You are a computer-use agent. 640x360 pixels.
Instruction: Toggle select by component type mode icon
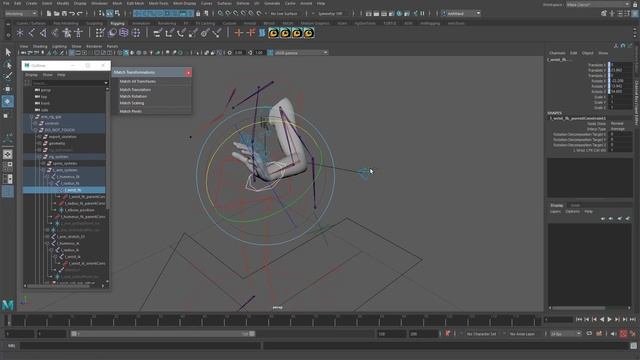(x=118, y=13)
